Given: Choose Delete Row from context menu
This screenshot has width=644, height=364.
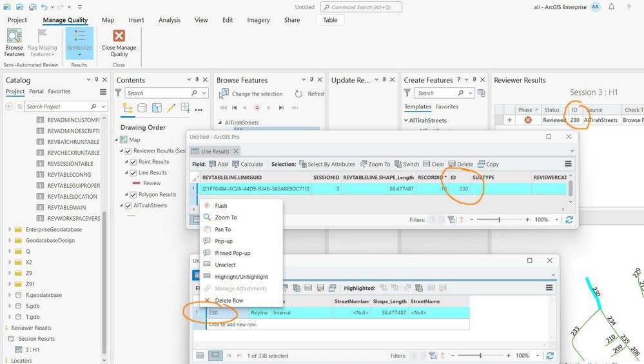Looking at the screenshot, I should pos(229,301).
